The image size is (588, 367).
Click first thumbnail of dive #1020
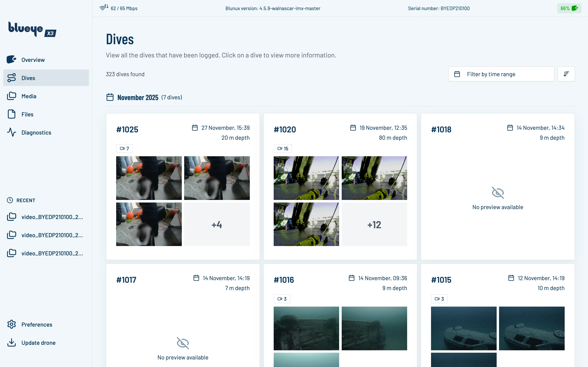coord(306,178)
